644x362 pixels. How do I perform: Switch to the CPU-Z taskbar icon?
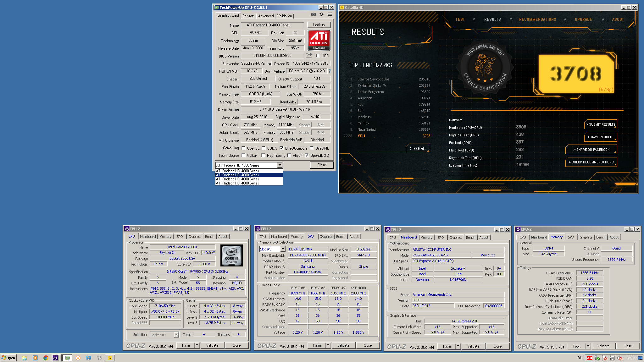56,358
